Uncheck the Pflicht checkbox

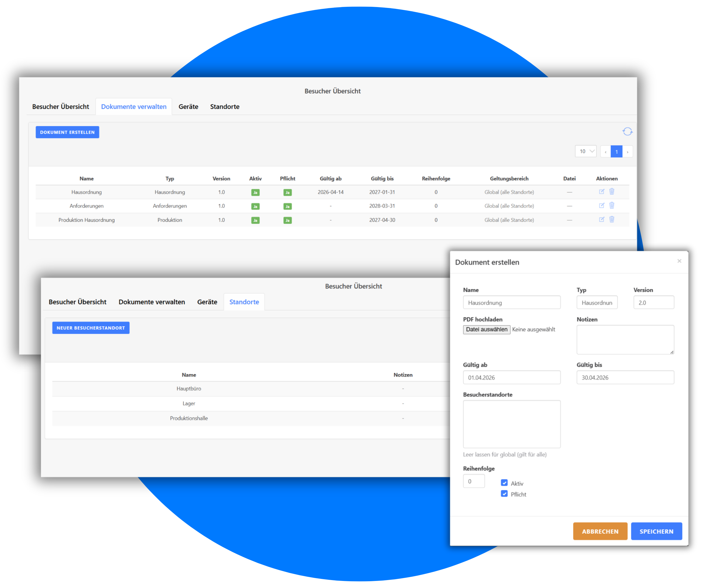click(x=504, y=494)
